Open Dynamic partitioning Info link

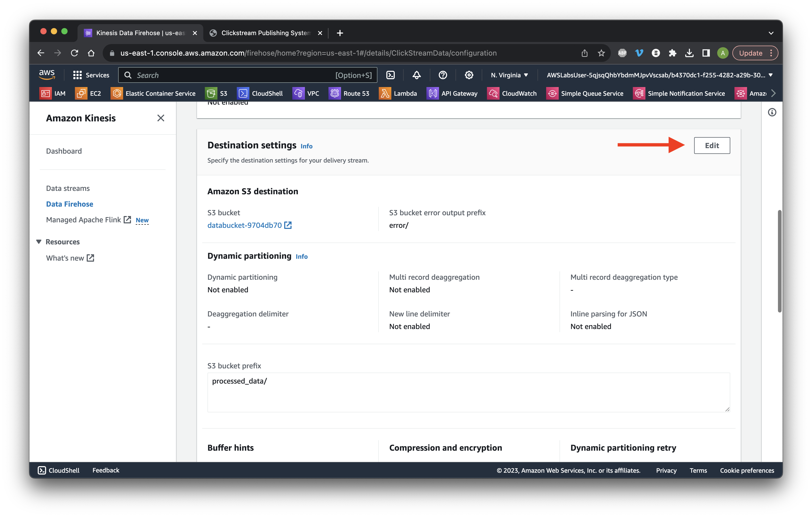[301, 256]
